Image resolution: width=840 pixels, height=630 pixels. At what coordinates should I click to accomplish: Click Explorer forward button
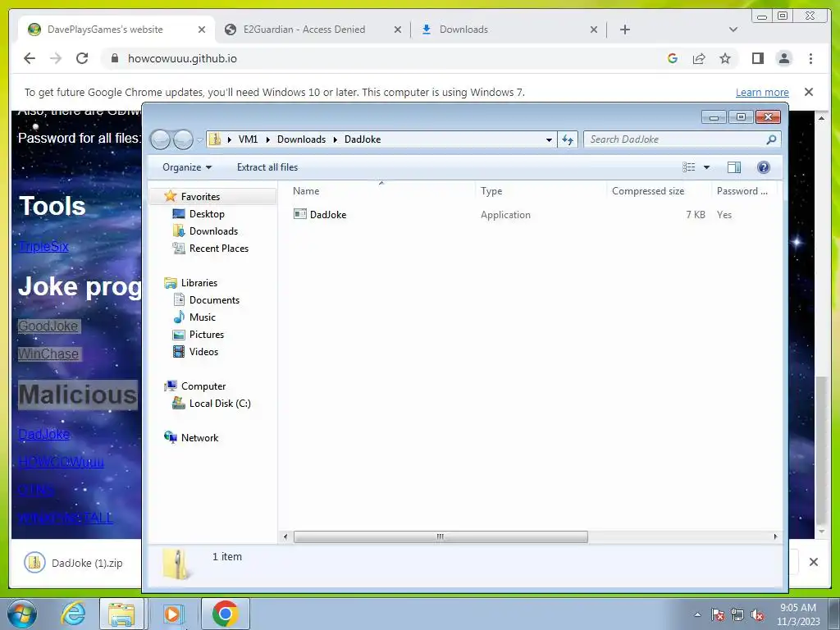pos(183,139)
